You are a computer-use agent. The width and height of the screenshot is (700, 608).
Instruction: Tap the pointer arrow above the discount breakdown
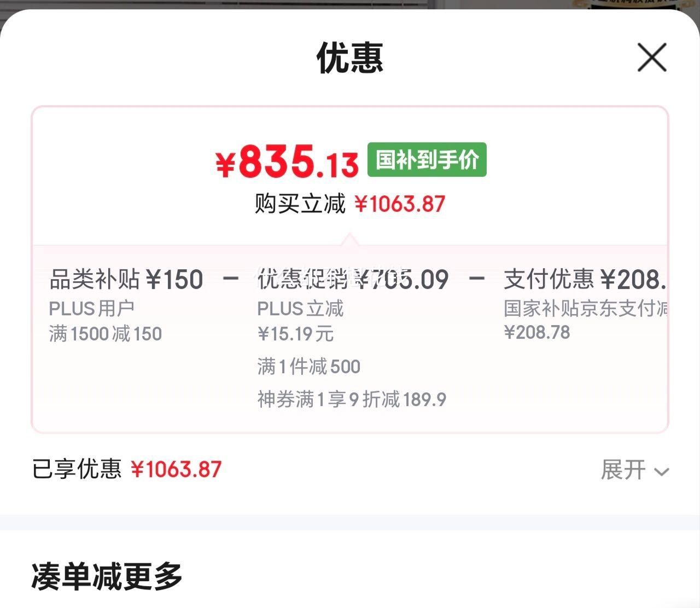pyautogui.click(x=350, y=239)
